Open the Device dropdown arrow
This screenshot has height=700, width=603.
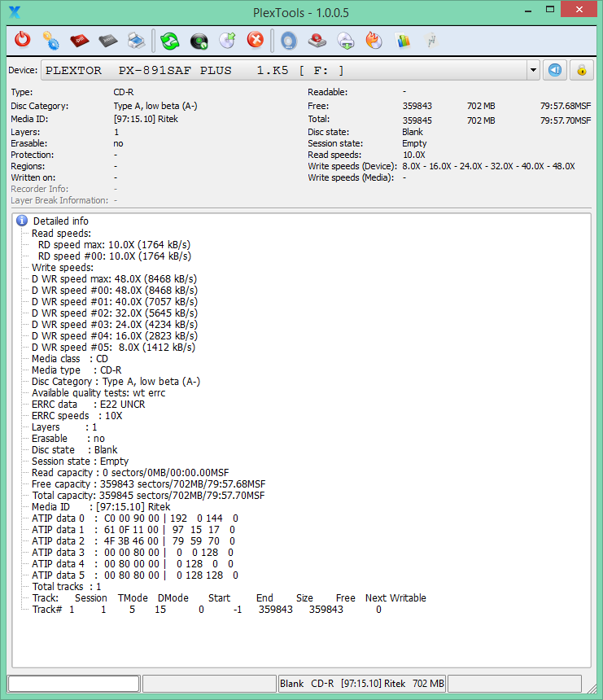click(533, 70)
